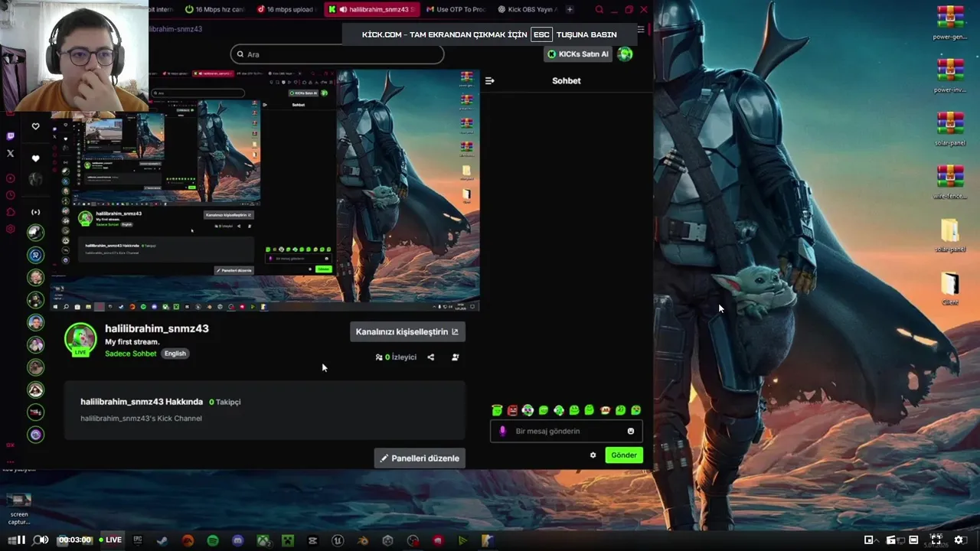Collapse the Sohbet chat panel arrow icon

[490, 80]
